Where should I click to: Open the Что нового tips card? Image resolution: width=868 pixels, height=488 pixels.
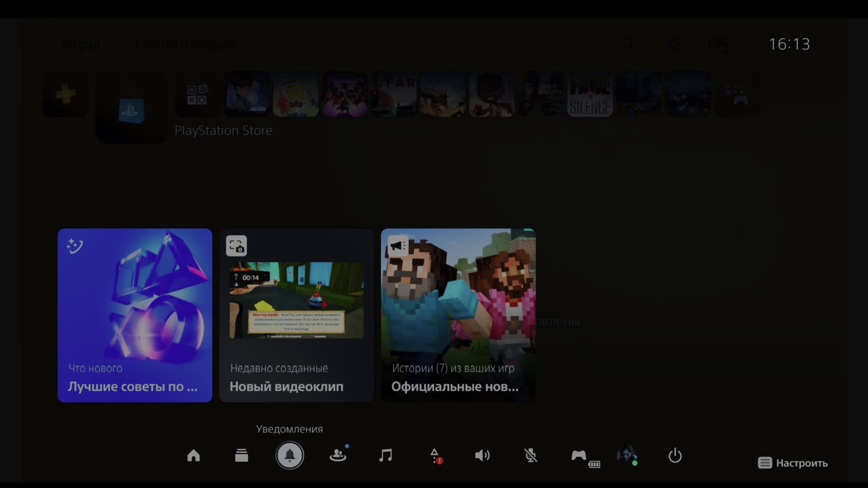coord(135,315)
